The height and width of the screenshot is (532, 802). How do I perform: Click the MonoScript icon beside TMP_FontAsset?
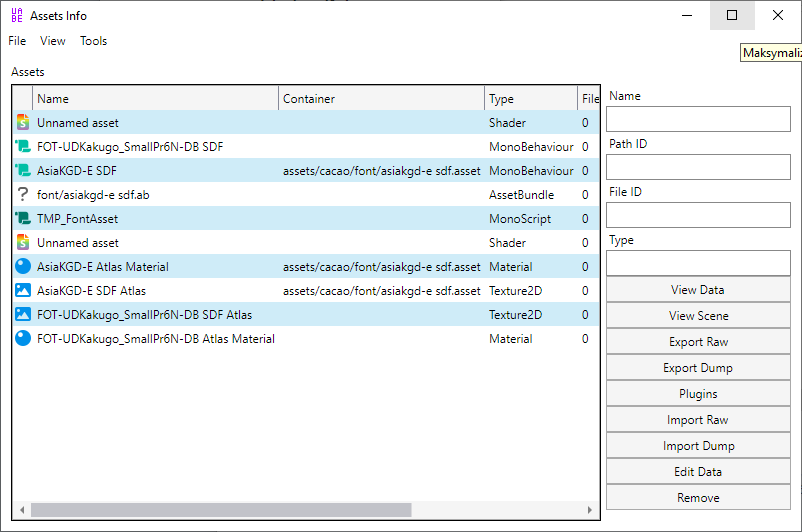(x=23, y=218)
